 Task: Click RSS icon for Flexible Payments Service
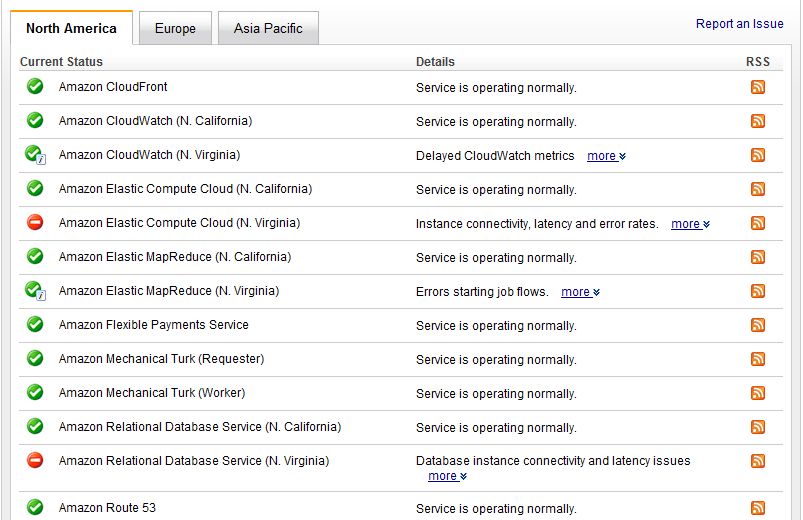tap(758, 326)
